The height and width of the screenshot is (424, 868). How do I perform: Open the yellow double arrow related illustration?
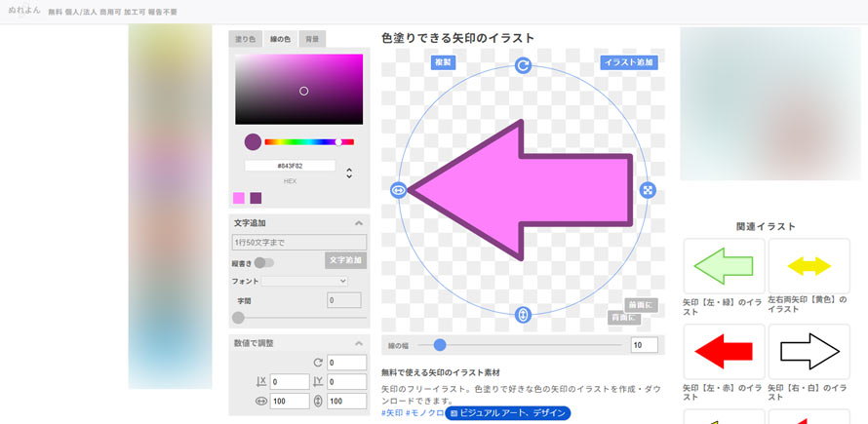tap(809, 266)
